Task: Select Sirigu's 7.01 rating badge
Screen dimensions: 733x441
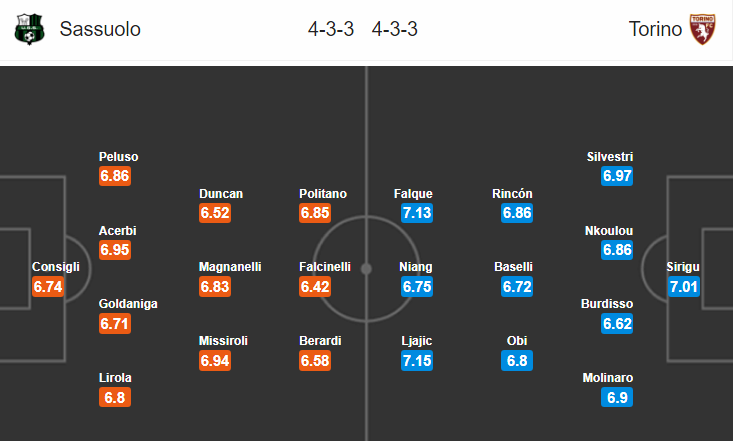Action: [x=683, y=287]
